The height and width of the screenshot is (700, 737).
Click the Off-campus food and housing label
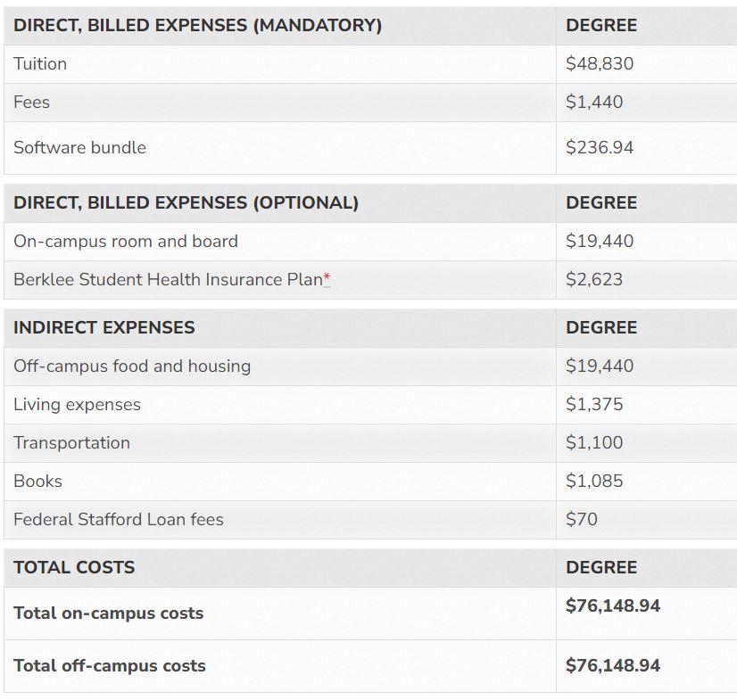(132, 366)
